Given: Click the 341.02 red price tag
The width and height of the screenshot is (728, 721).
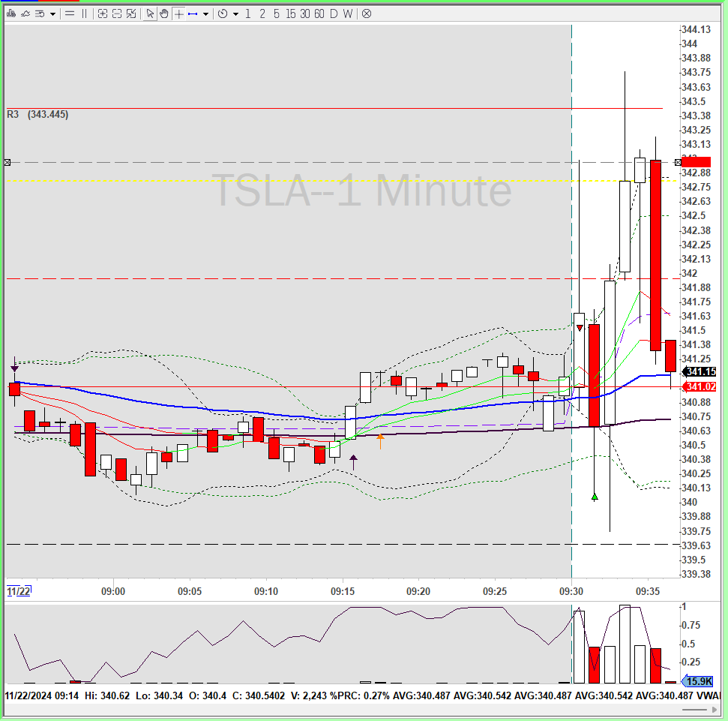Looking at the screenshot, I should 700,386.
